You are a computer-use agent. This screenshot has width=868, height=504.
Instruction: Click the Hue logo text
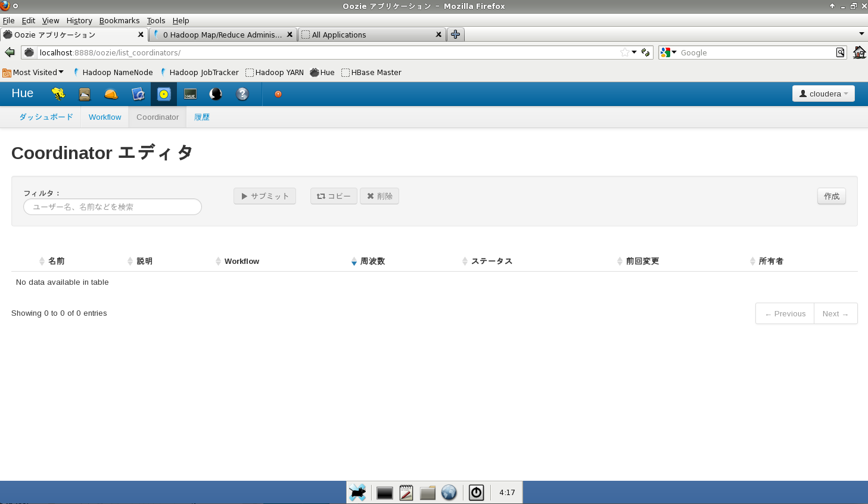pyautogui.click(x=23, y=94)
